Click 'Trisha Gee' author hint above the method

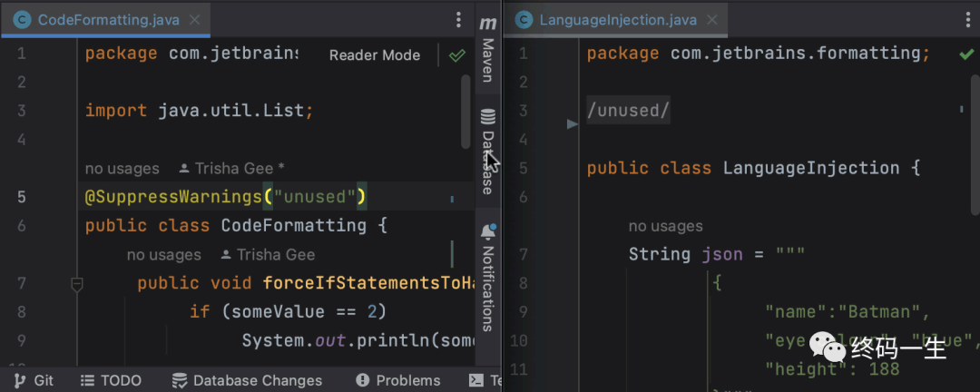pyautogui.click(x=268, y=254)
